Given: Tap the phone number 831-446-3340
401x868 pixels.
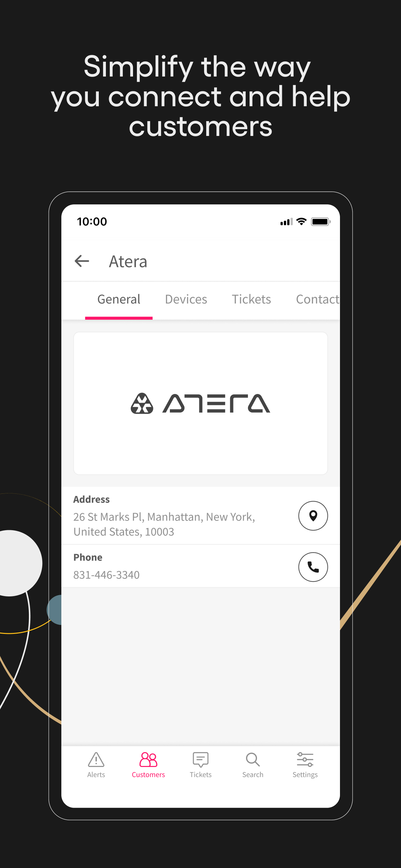Looking at the screenshot, I should (107, 575).
